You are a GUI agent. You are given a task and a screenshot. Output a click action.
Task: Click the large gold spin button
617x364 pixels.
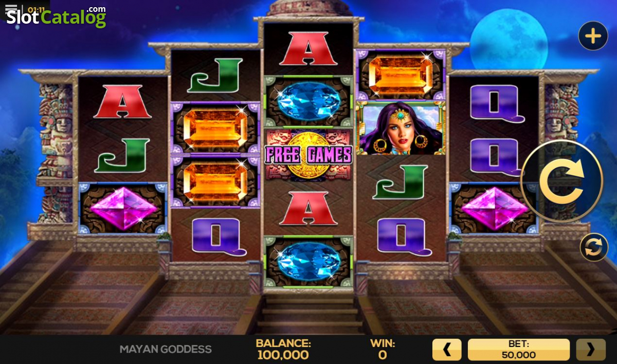coord(561,180)
